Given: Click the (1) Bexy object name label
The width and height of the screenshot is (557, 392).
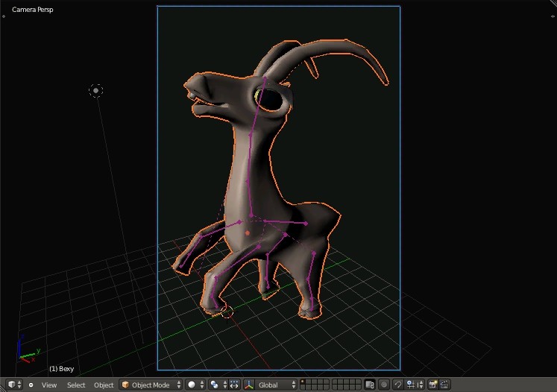Looking at the screenshot, I should pyautogui.click(x=61, y=369).
